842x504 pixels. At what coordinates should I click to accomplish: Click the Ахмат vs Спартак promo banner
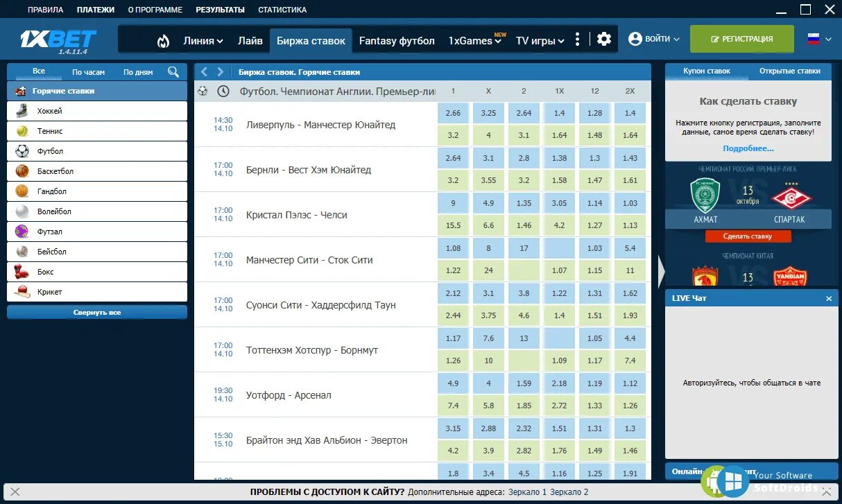748,197
